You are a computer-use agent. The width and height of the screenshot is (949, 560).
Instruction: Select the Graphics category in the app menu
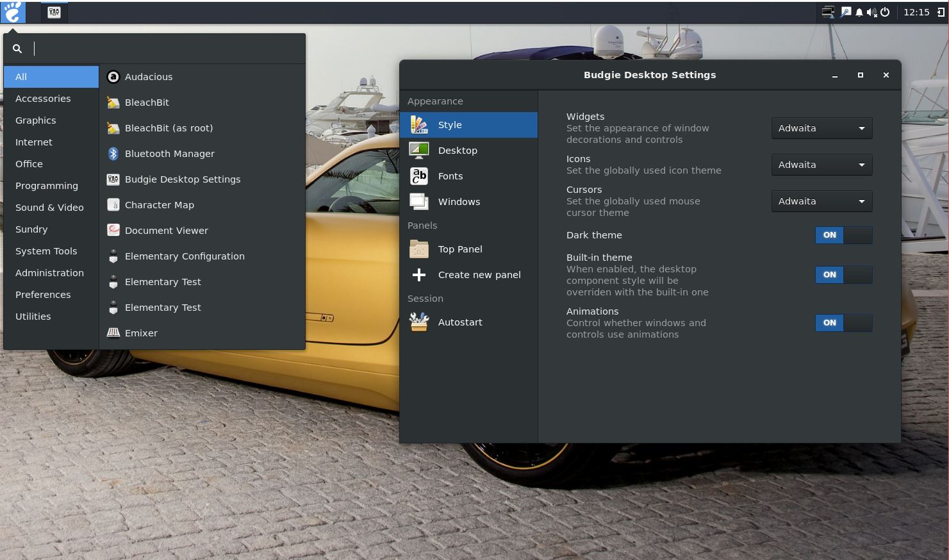pyautogui.click(x=36, y=120)
